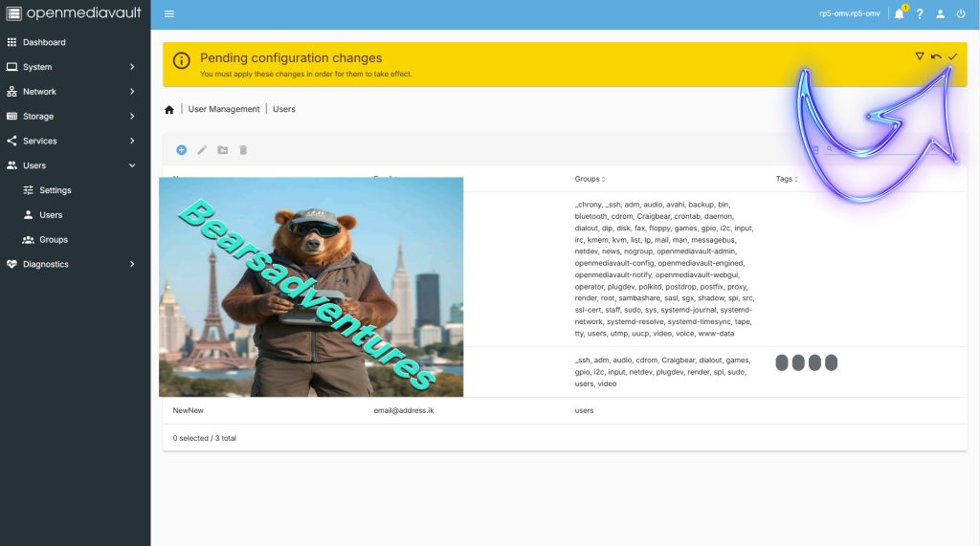980x546 pixels.
Task: Click the power icon in header
Action: (x=961, y=14)
